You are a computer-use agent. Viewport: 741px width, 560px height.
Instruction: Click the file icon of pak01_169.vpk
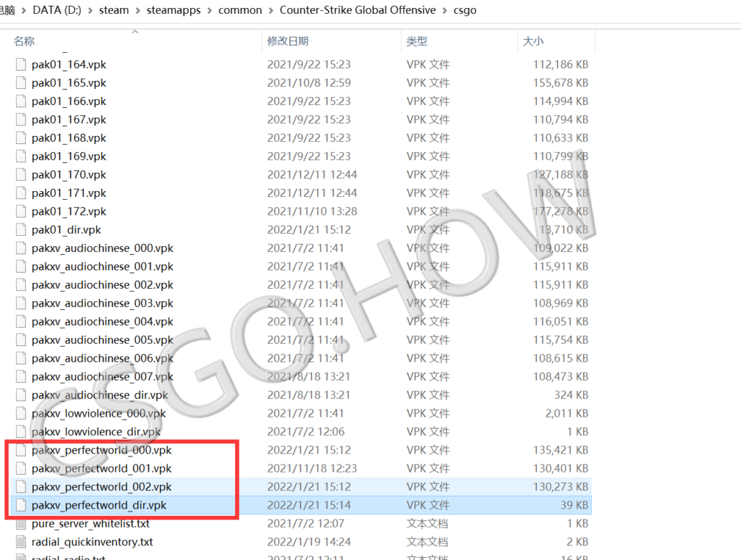(x=21, y=156)
